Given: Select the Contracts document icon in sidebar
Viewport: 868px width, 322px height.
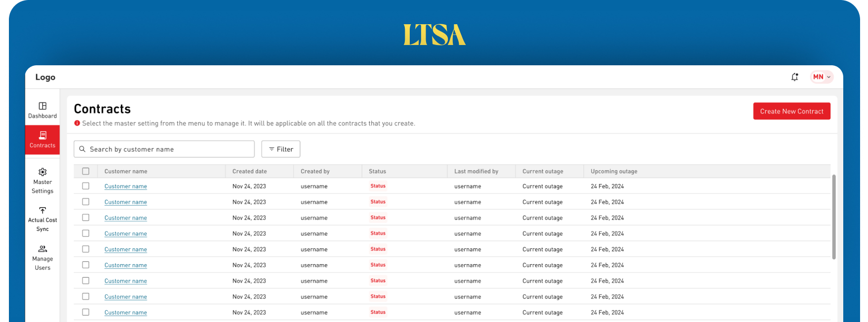Looking at the screenshot, I should [x=43, y=135].
